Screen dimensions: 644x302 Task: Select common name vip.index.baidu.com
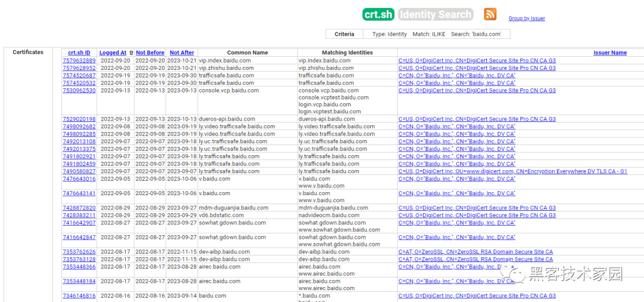click(x=225, y=60)
